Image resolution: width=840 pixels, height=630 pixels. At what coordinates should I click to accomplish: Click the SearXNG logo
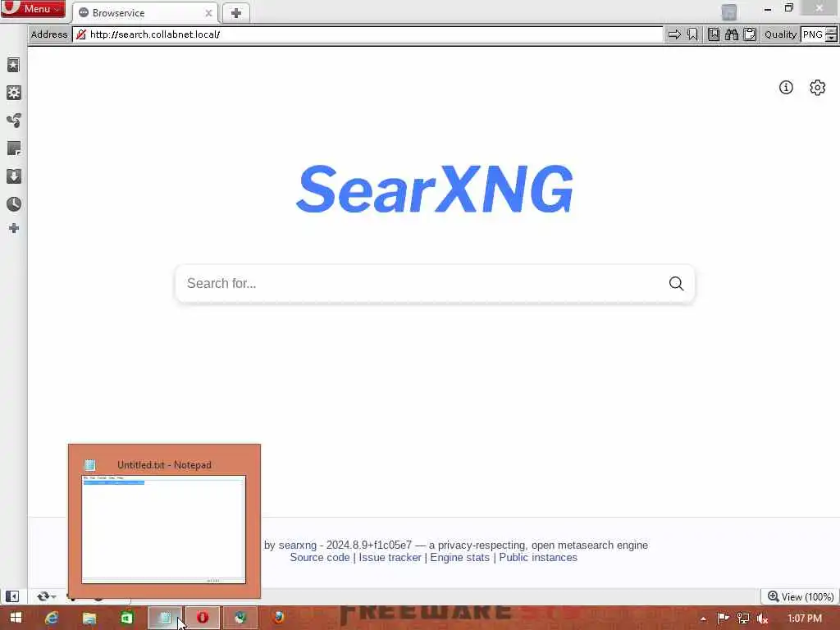(x=435, y=189)
